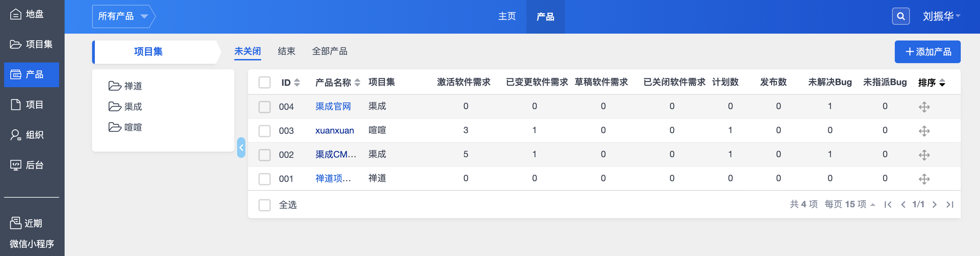
Task: Tick the 全选 checkbox at bottom
Action: [x=264, y=205]
